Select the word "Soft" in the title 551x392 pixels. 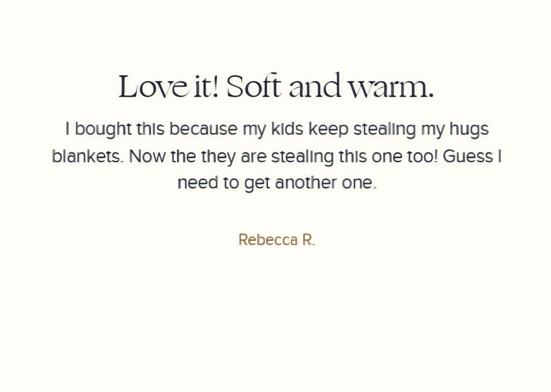254,86
